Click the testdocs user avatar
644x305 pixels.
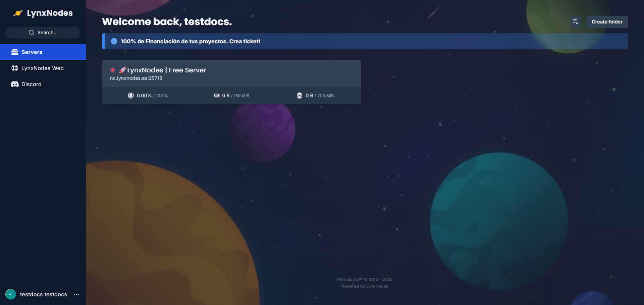(x=11, y=294)
